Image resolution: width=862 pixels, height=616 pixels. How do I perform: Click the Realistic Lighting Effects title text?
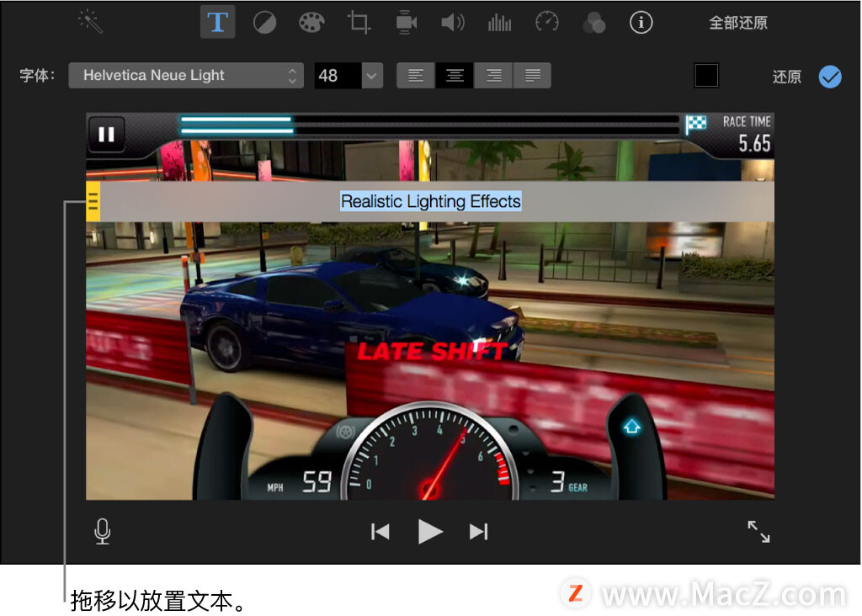click(x=431, y=201)
